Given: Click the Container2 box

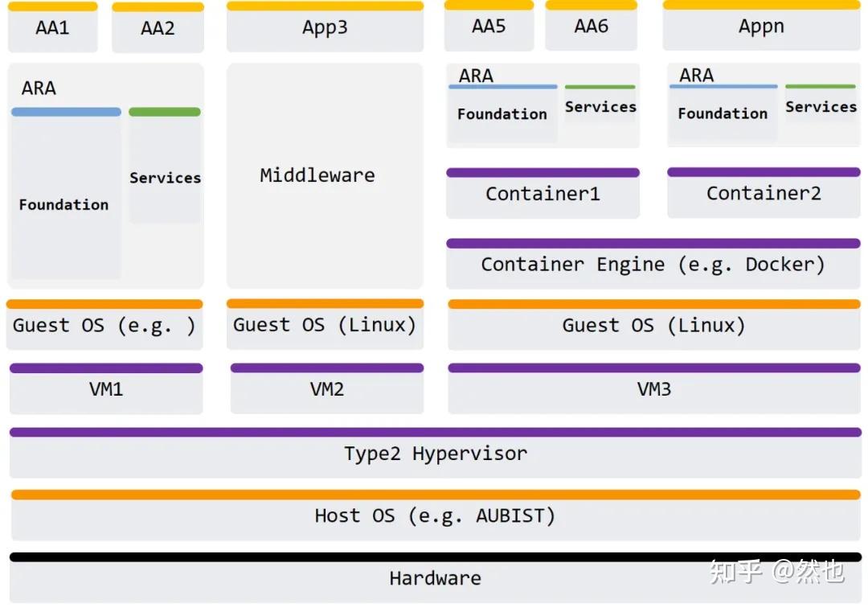Looking at the screenshot, I should tap(764, 193).
